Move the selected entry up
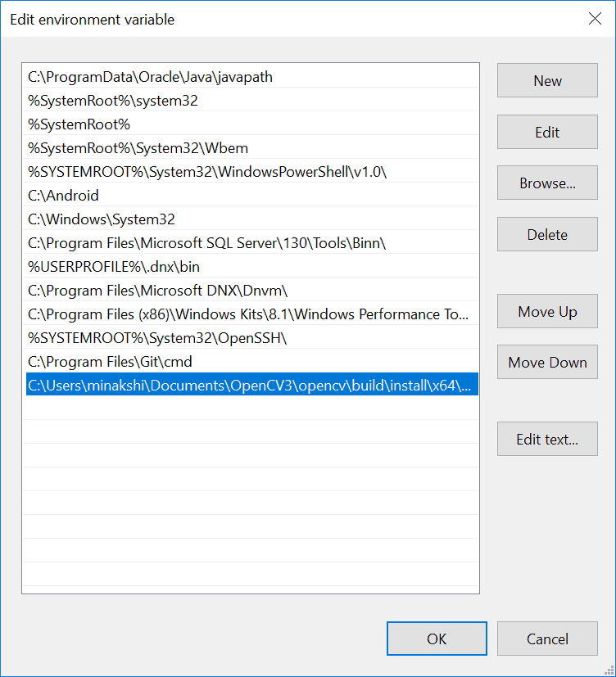Viewport: 616px width, 677px height. [547, 311]
